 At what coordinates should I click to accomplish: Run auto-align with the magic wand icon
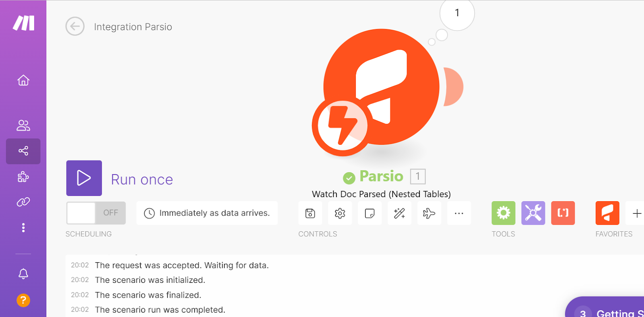click(x=399, y=213)
